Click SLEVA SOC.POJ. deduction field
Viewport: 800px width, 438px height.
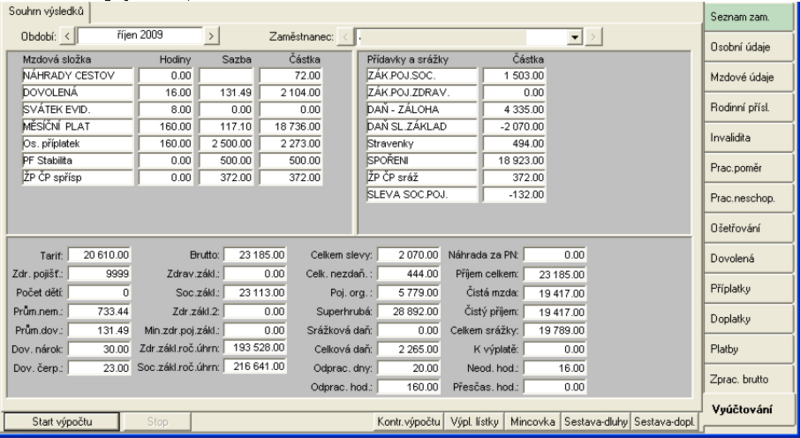coord(422,194)
